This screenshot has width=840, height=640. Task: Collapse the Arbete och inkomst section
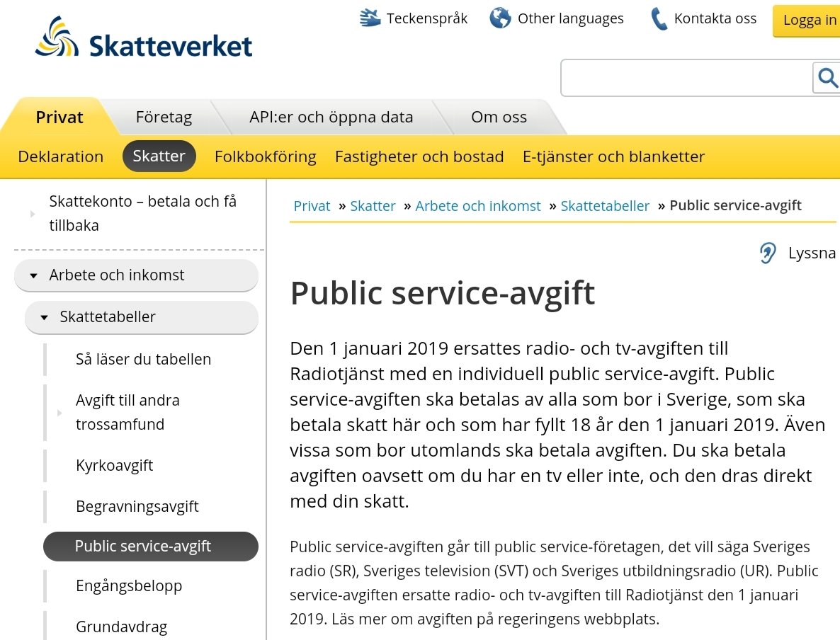(x=34, y=275)
